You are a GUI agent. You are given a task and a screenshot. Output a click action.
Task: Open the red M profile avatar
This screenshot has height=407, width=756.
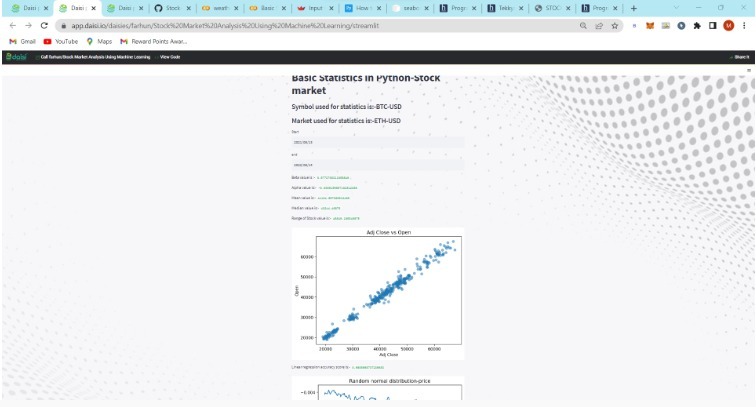click(x=729, y=26)
